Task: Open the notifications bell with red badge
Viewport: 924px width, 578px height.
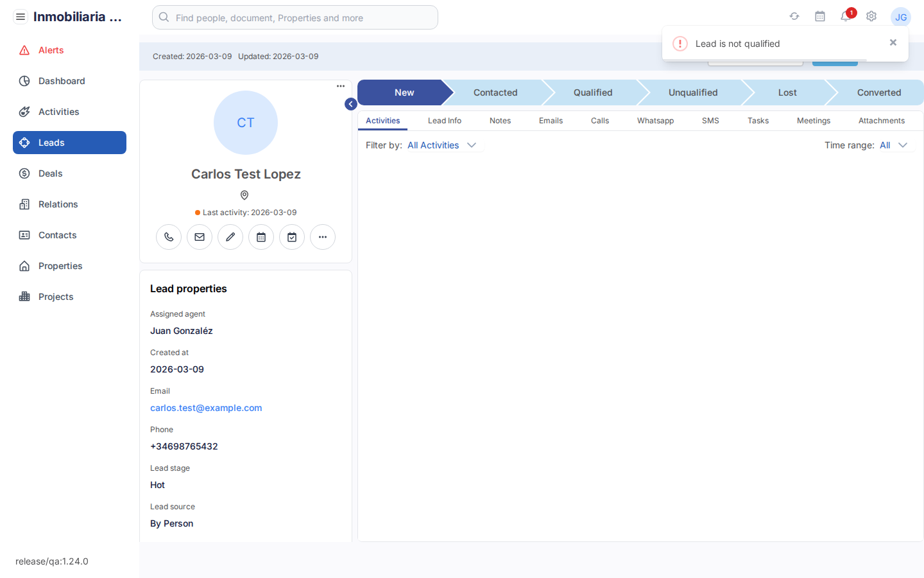Action: coord(846,17)
